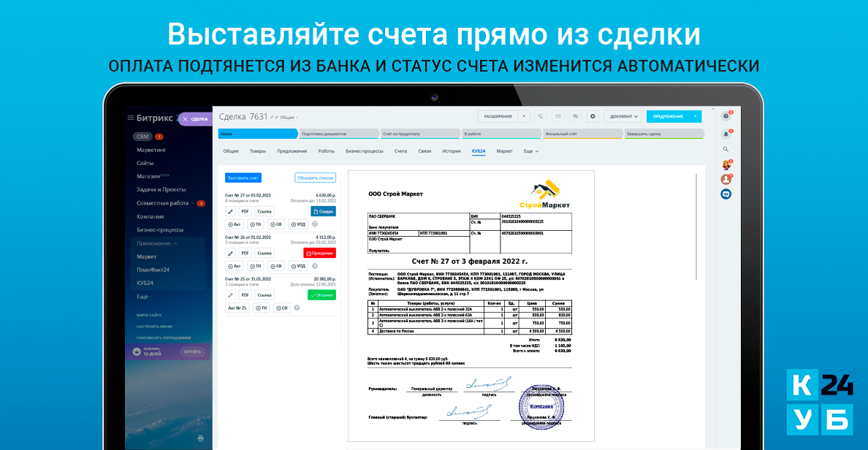Add УПД for invoice № 26
Screen dimensions: 868x450
pos(298,266)
